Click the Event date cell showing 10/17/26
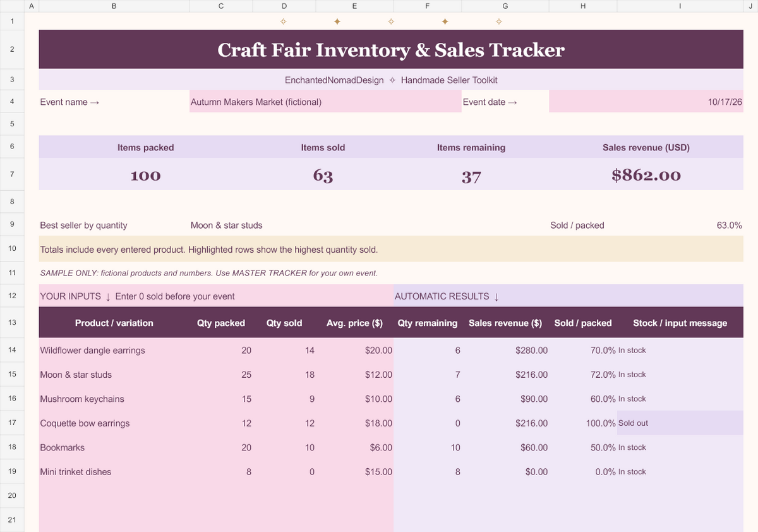 [646, 102]
